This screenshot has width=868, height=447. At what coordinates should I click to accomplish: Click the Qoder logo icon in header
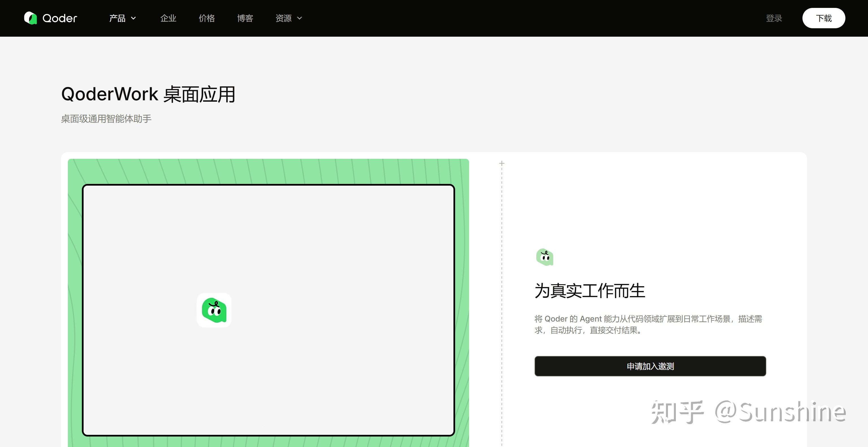(30, 18)
